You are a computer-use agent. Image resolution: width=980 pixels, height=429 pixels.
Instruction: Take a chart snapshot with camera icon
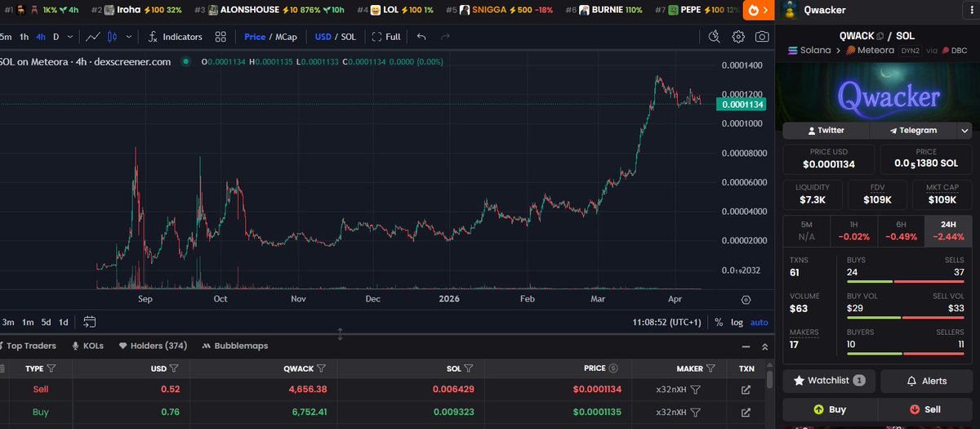[x=761, y=37]
